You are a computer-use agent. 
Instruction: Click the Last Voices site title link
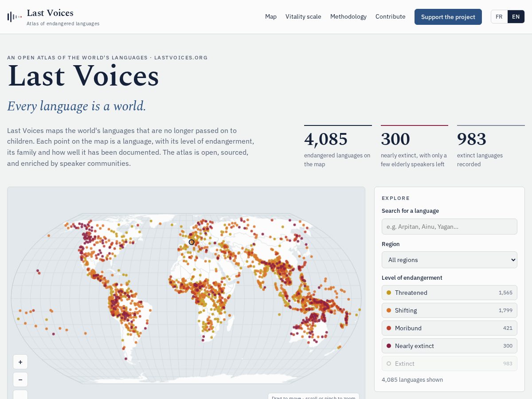[50, 13]
